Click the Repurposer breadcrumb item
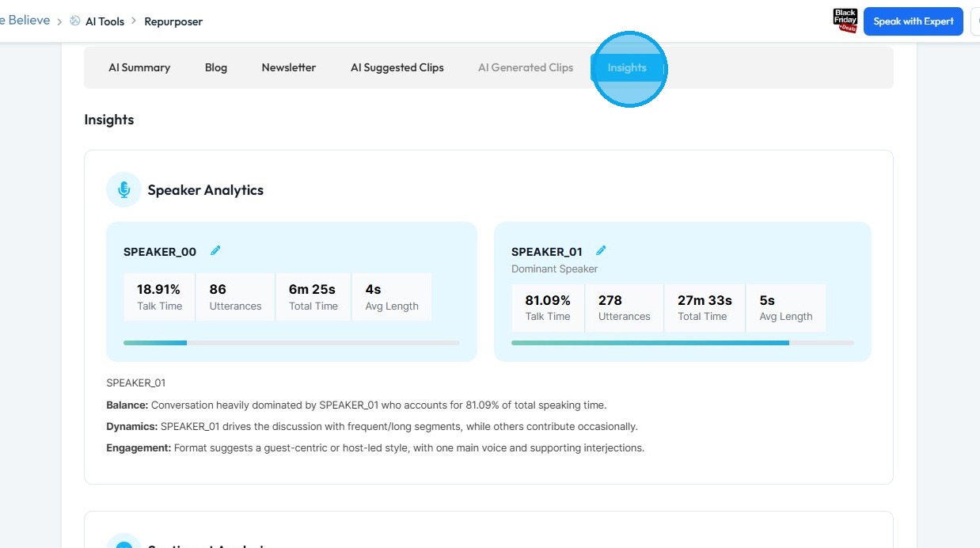 pyautogui.click(x=173, y=21)
